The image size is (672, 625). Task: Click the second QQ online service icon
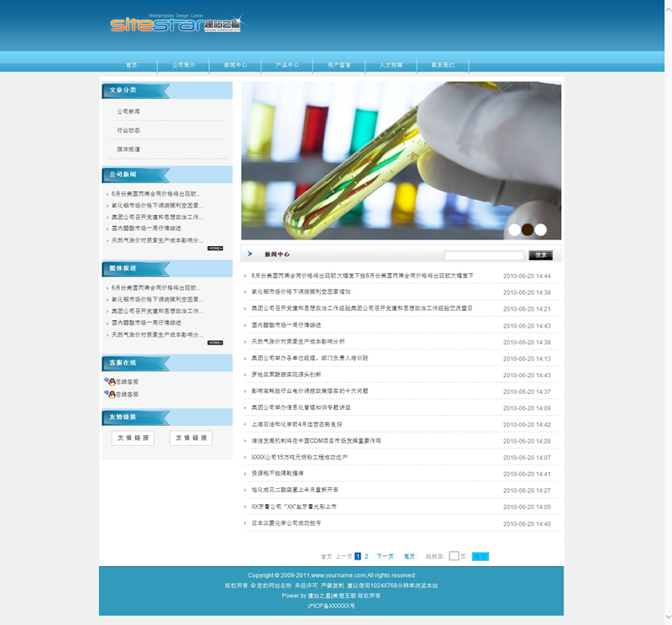[x=110, y=394]
